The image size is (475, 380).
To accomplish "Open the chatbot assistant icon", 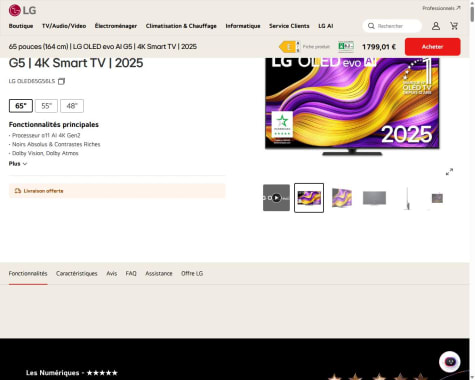I will 450,362.
